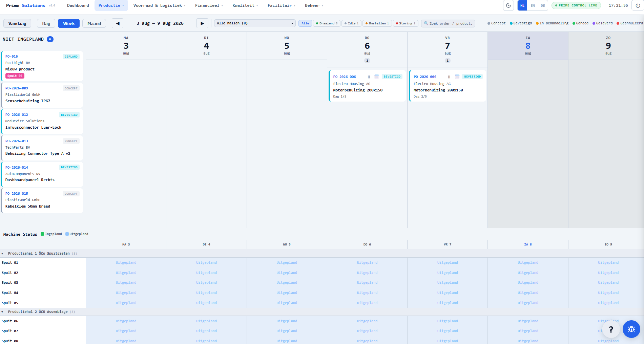Toggle dark mode with the moon icon
644x344 pixels.
(x=508, y=5)
